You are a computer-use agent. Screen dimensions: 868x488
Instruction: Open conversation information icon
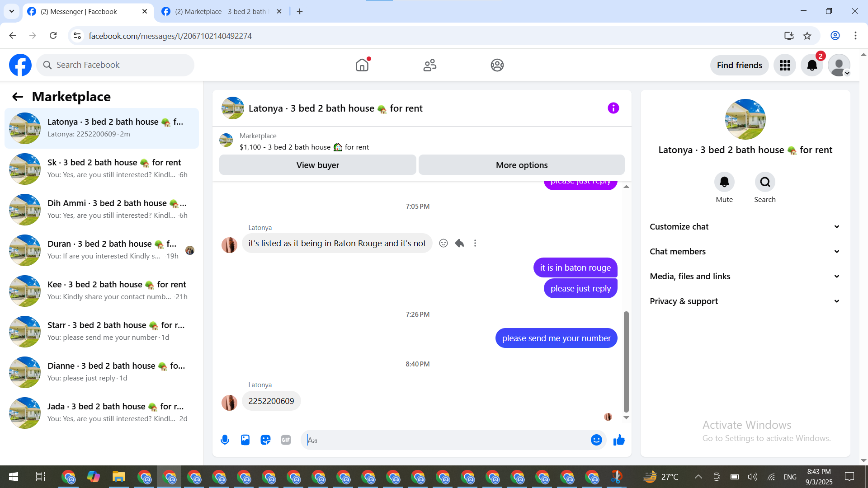point(613,108)
